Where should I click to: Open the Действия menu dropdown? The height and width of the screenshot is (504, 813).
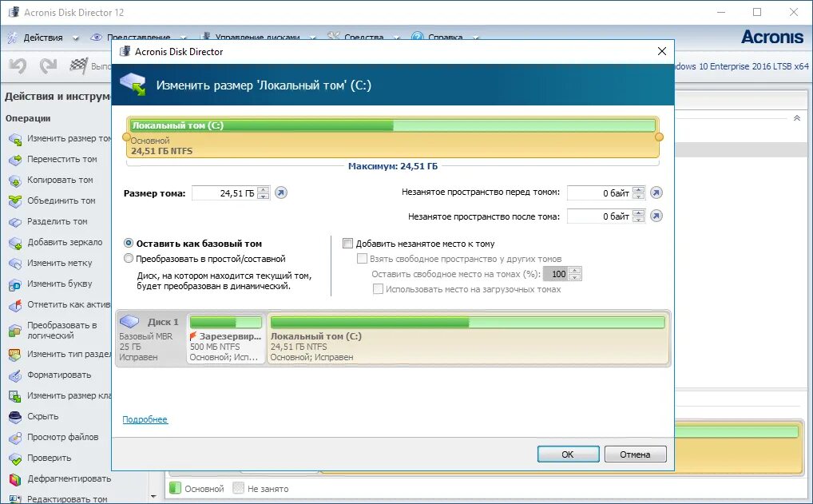76,38
